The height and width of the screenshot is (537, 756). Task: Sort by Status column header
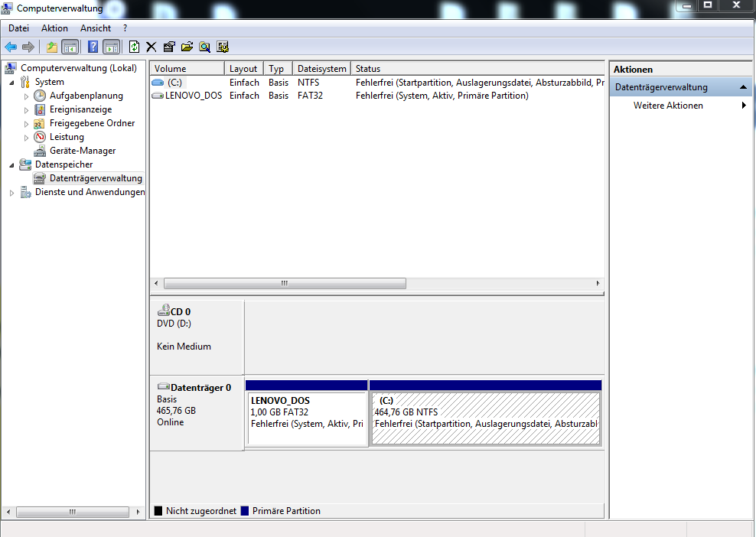tap(477, 68)
